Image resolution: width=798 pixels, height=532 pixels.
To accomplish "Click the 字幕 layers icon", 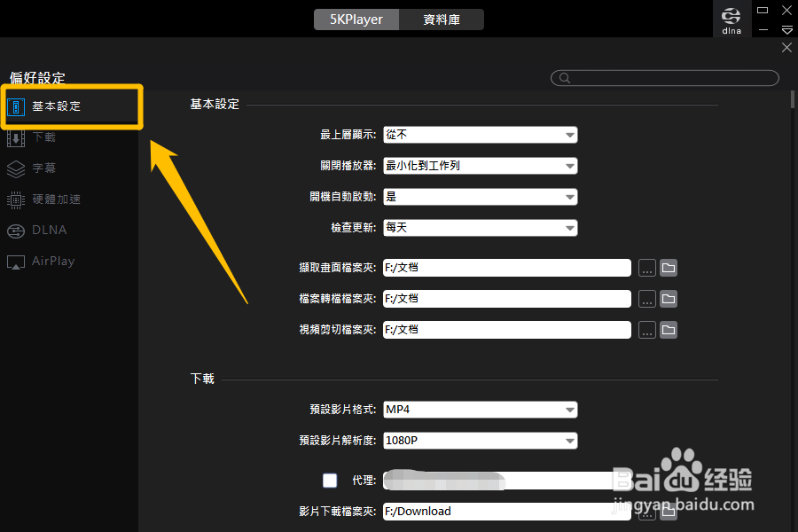I will (16, 169).
